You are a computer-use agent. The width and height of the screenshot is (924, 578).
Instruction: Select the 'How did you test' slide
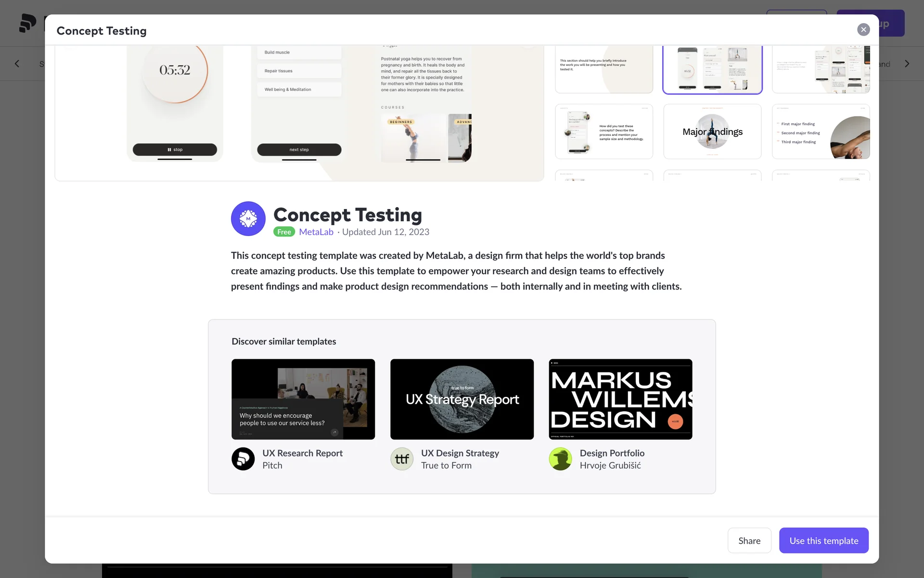(604, 131)
